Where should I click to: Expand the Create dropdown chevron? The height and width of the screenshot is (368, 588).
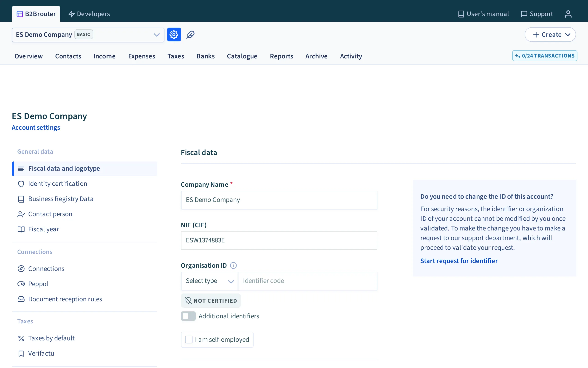pyautogui.click(x=568, y=34)
